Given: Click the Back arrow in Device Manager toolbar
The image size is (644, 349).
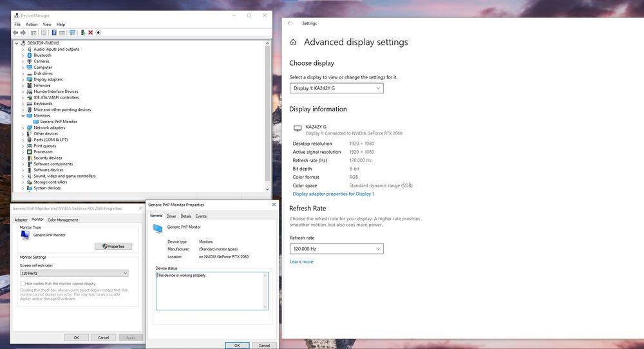Looking at the screenshot, I should [15, 32].
